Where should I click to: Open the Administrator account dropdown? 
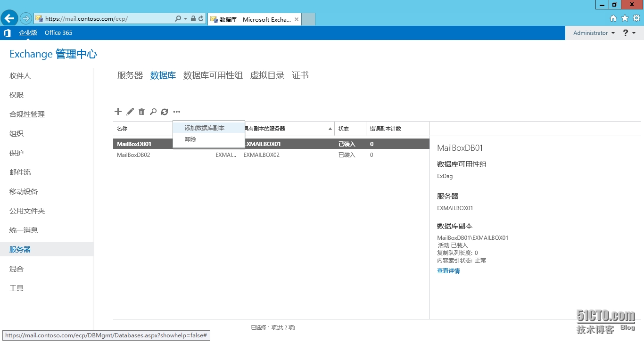click(593, 33)
